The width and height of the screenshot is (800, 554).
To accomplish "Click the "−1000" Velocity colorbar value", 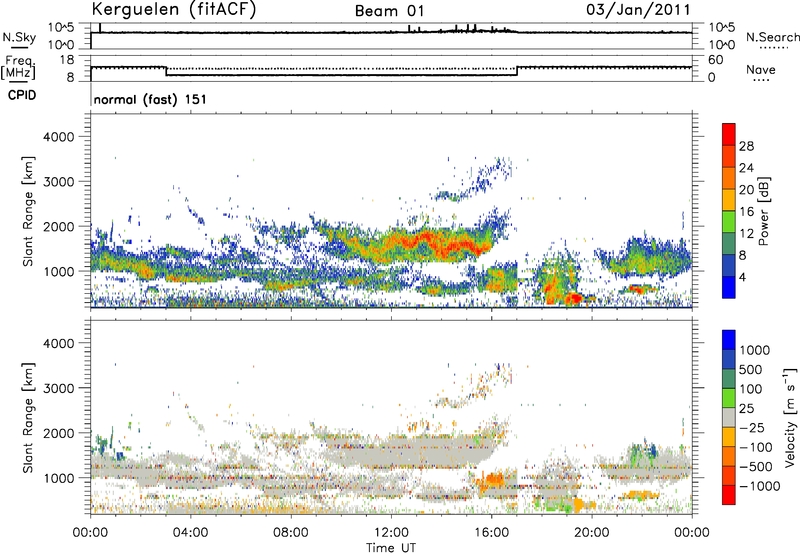I will (759, 486).
